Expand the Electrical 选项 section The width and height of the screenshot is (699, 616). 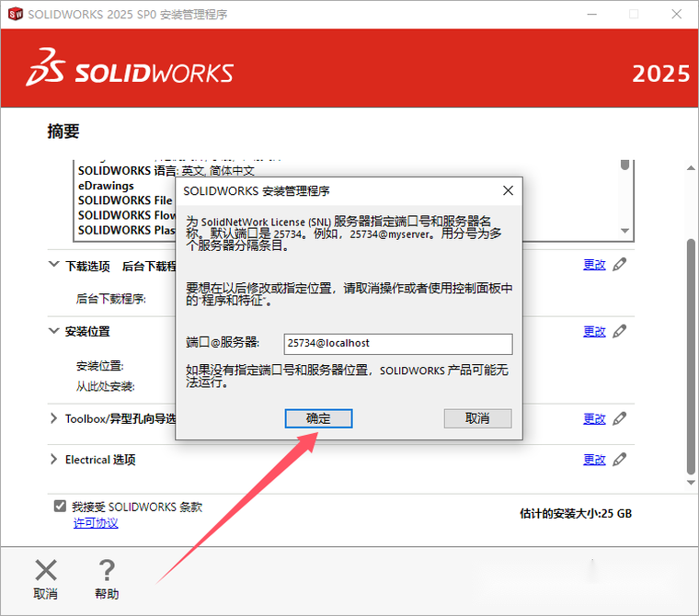53,460
